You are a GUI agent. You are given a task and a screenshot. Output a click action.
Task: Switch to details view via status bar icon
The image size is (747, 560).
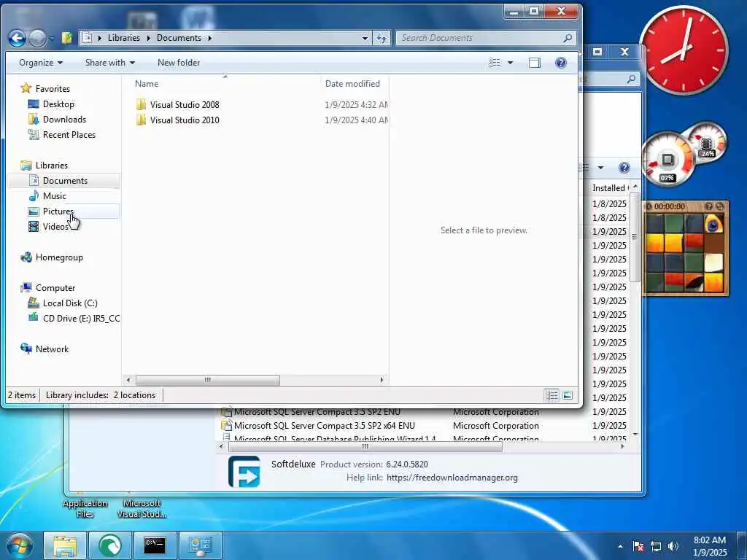point(551,395)
